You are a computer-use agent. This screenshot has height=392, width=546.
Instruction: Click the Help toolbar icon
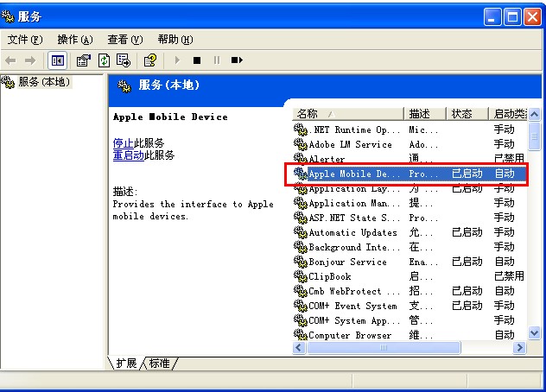[x=150, y=60]
